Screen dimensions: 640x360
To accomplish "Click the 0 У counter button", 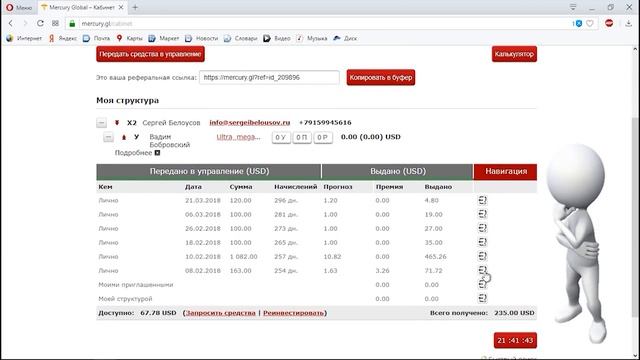I will click(x=281, y=137).
